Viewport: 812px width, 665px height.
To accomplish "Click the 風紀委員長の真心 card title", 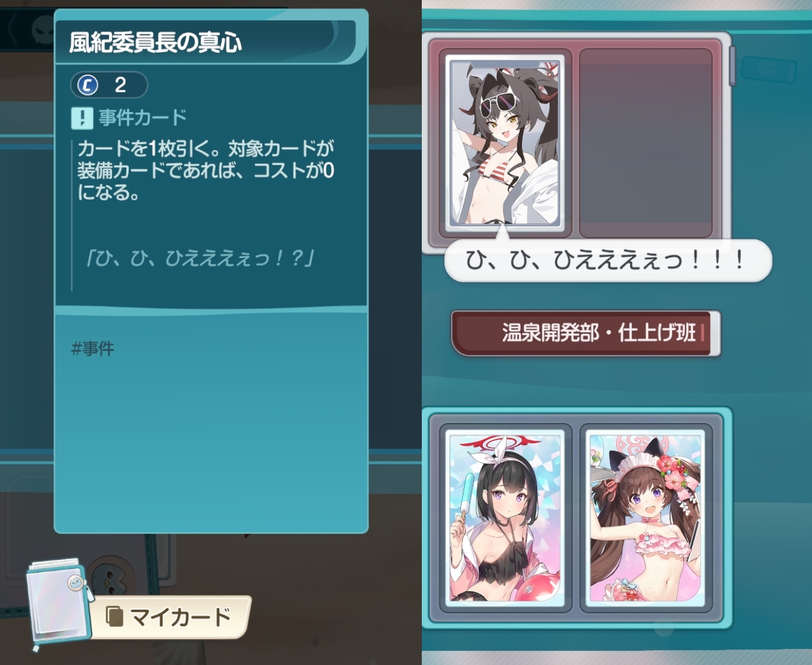I will (155, 43).
